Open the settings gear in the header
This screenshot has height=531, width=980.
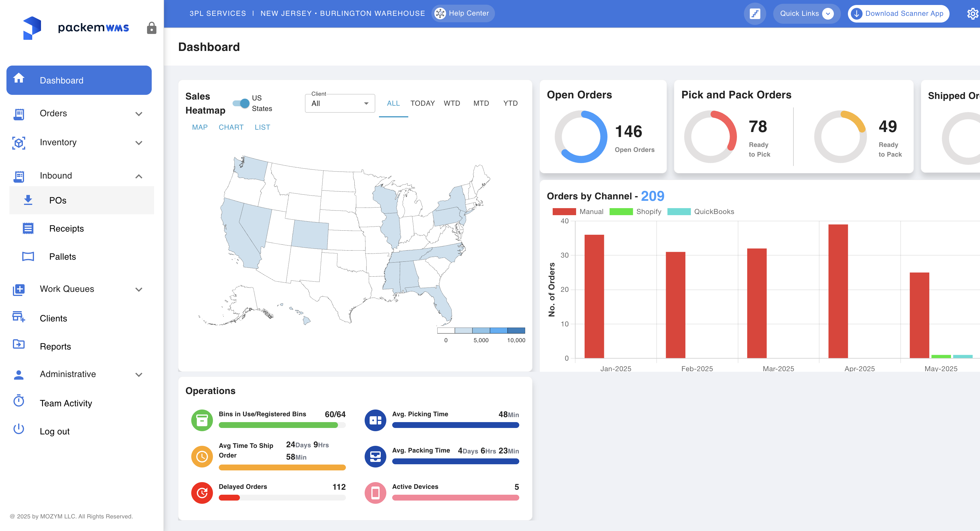pyautogui.click(x=972, y=14)
